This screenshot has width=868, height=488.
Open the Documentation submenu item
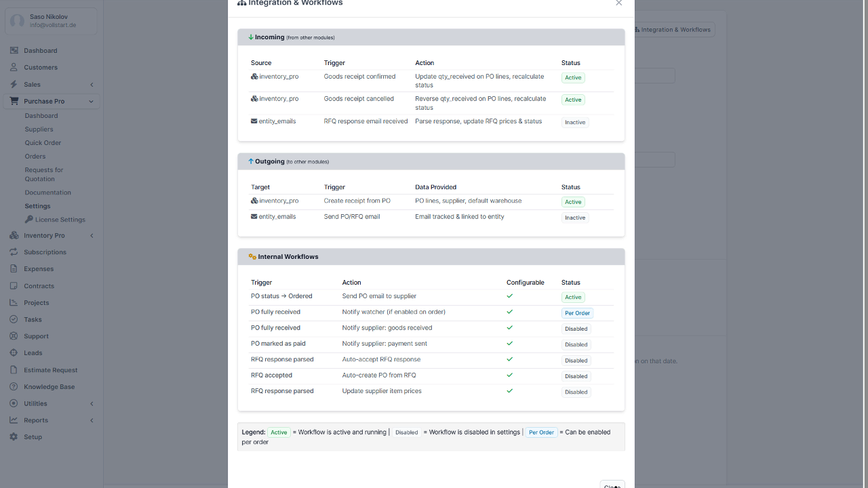pyautogui.click(x=48, y=192)
